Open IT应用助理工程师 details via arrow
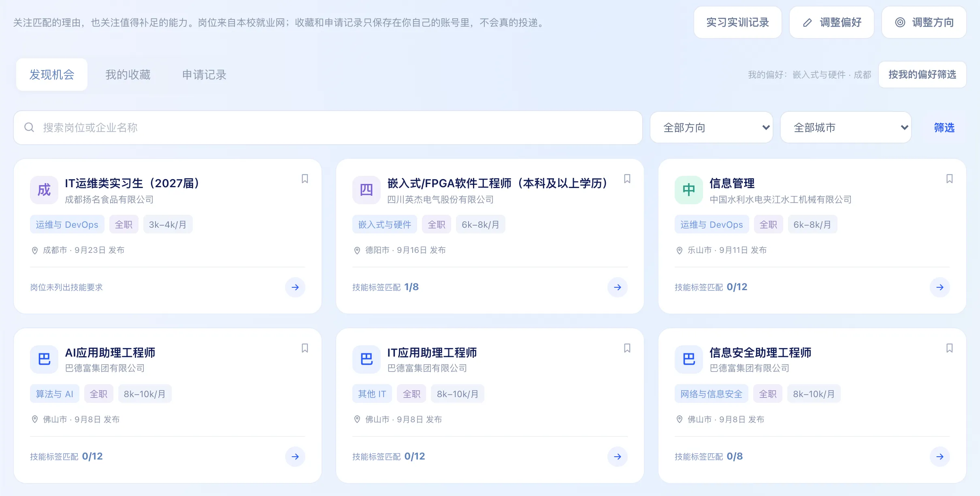This screenshot has height=496, width=980. pyautogui.click(x=618, y=457)
